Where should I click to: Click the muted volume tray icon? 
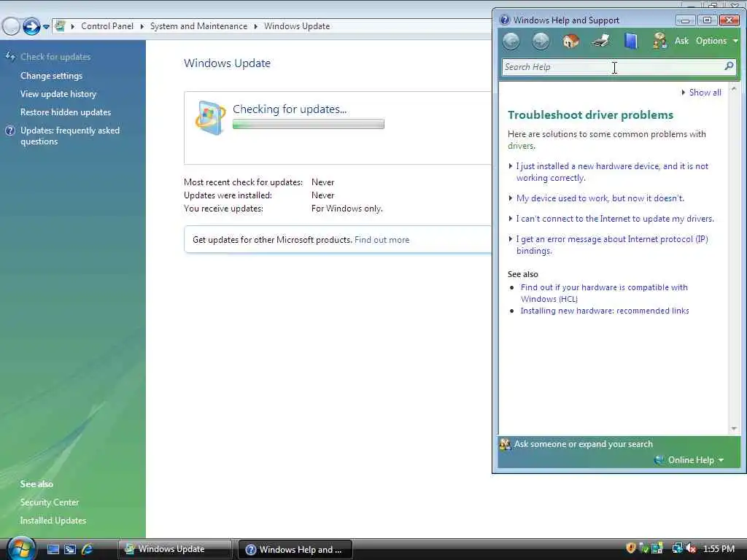(692, 548)
